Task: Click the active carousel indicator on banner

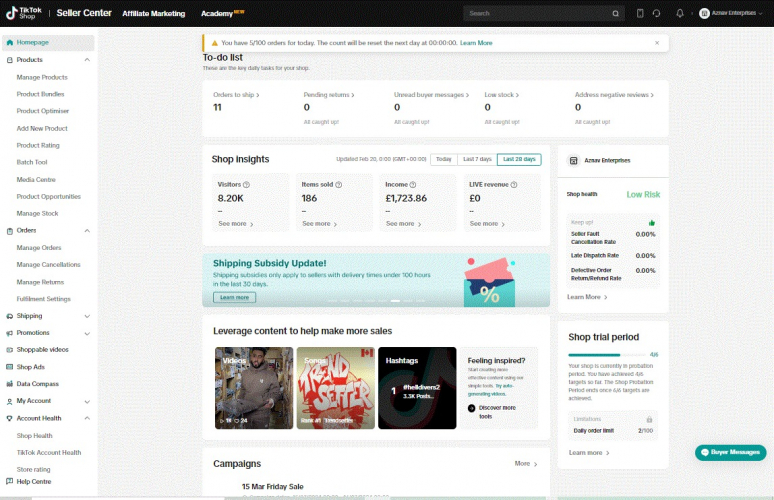Action: [395, 301]
